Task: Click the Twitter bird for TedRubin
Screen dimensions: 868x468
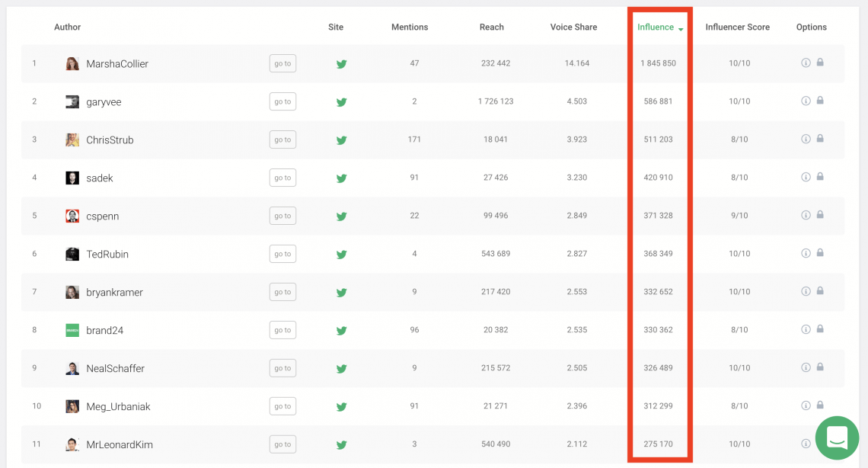Action: coord(342,255)
